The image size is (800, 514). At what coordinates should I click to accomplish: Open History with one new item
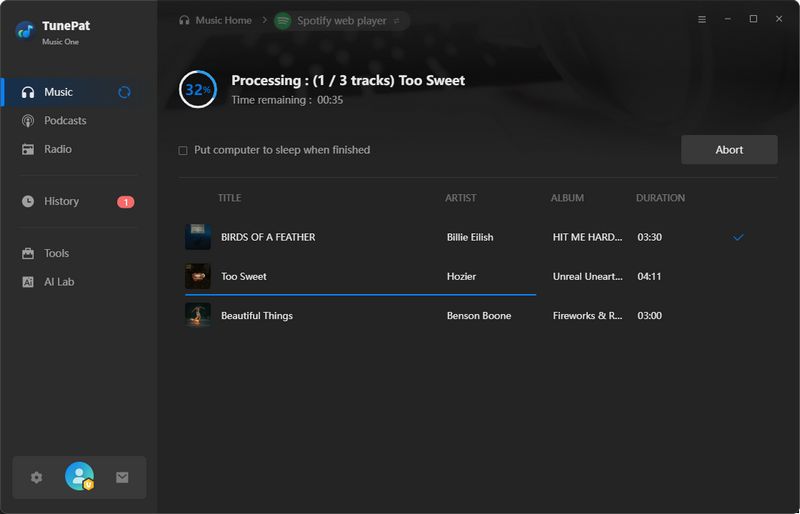click(61, 201)
